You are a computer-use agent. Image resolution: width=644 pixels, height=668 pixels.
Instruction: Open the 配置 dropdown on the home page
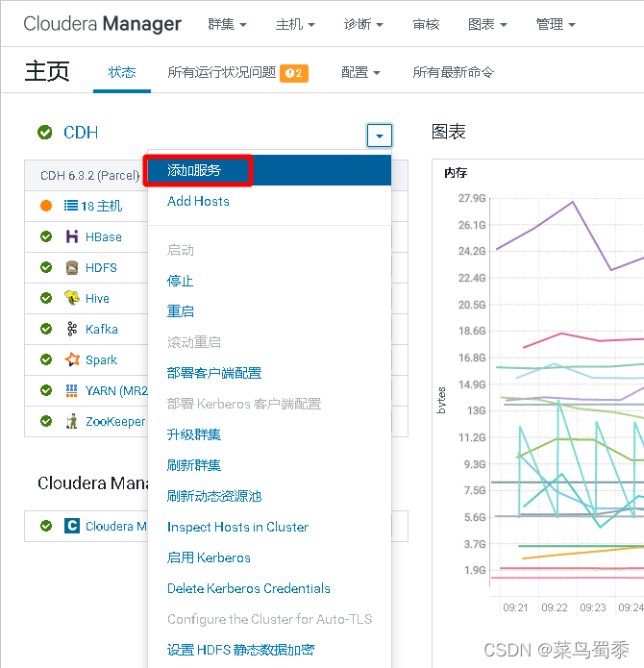coord(360,72)
